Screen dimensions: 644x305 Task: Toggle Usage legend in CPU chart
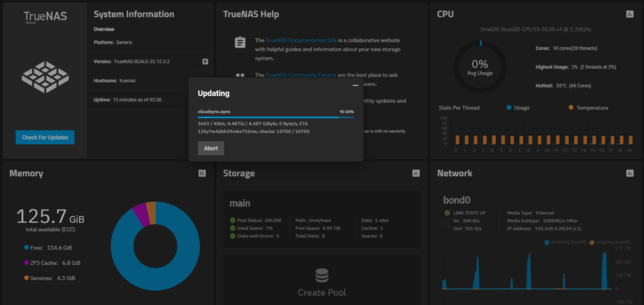pyautogui.click(x=518, y=108)
